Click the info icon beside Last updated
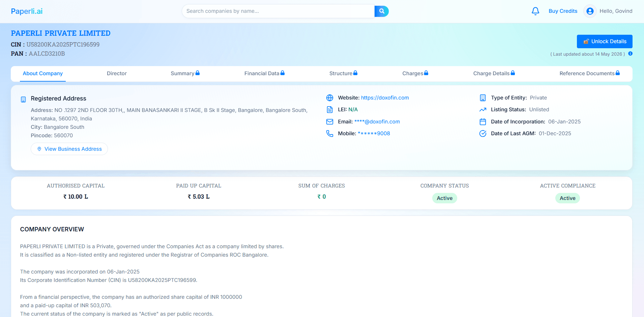 pos(630,54)
